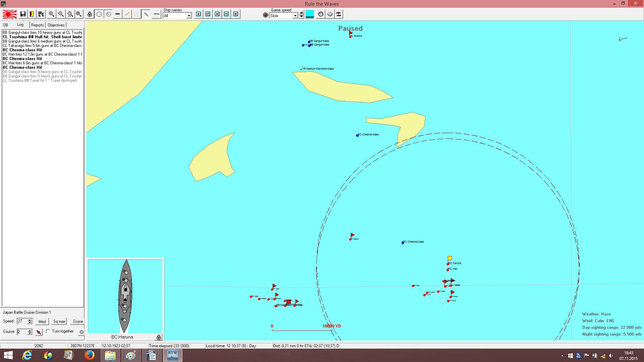The image size is (644, 362).
Task: Enable the Turn together checkbox
Action: tap(48, 331)
